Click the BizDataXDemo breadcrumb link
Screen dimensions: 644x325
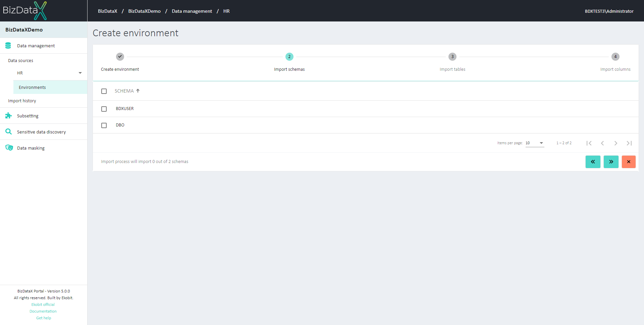(145, 11)
